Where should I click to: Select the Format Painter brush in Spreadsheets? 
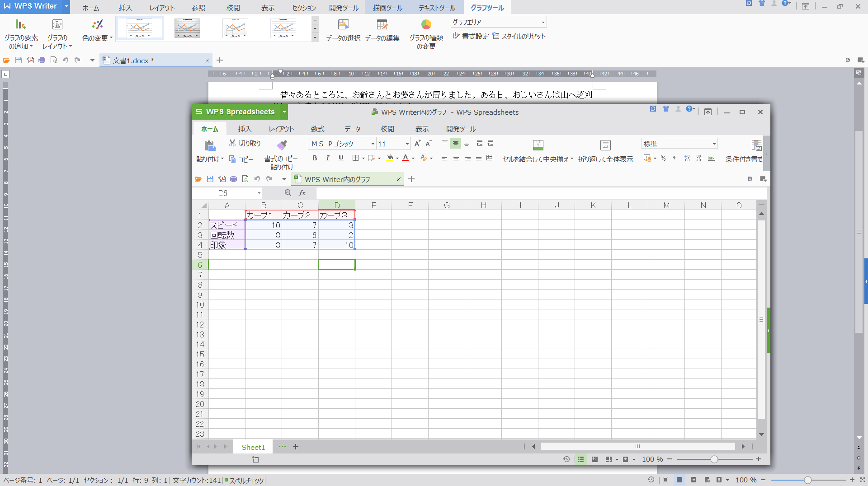[282, 145]
